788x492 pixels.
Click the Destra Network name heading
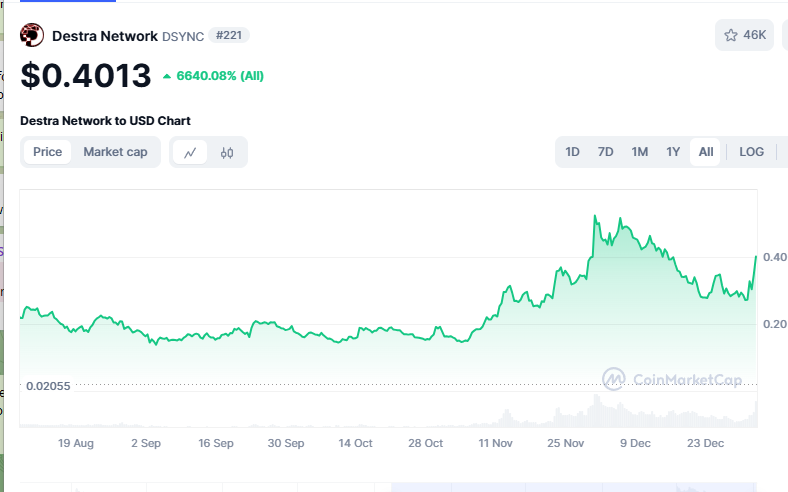coord(105,36)
